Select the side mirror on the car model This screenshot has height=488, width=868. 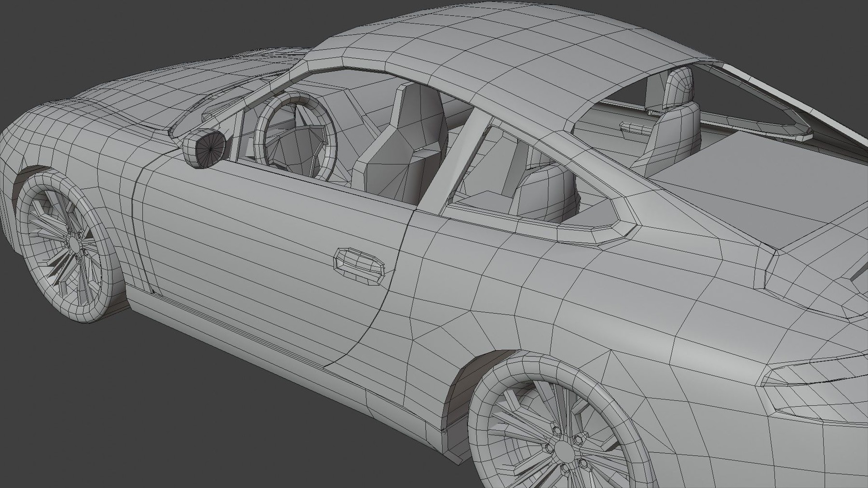pos(204,148)
